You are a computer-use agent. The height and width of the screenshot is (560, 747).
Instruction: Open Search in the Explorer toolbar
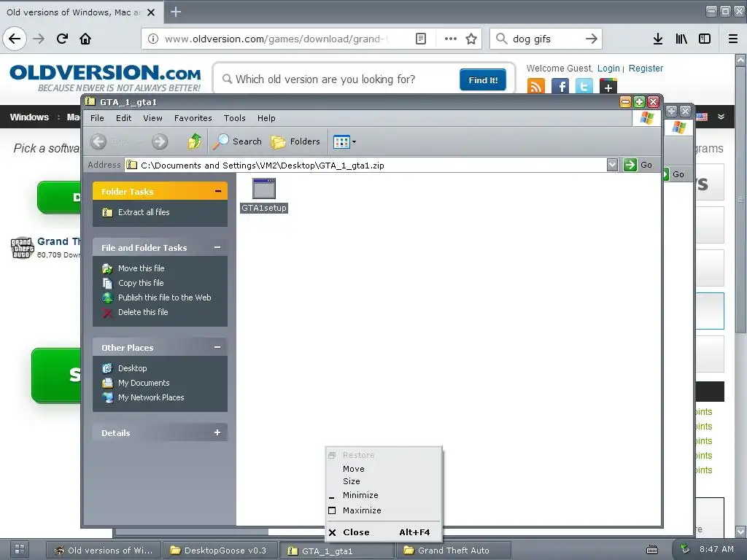[237, 141]
